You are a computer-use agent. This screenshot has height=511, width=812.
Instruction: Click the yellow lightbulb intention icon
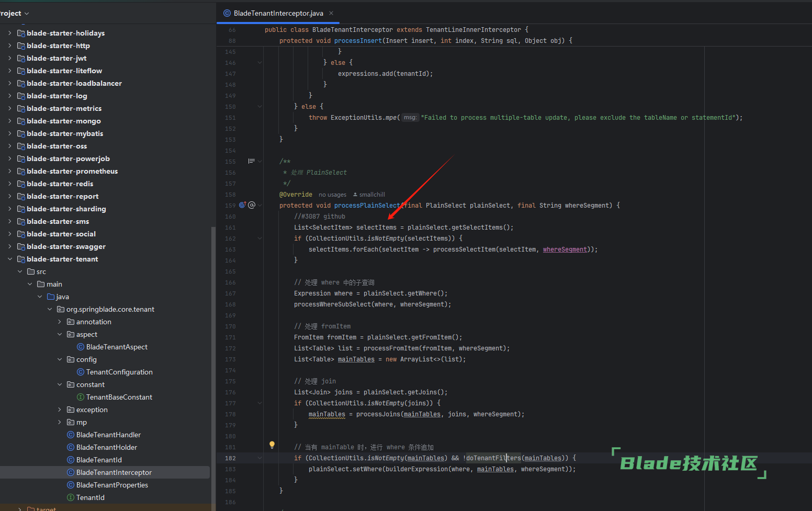click(x=272, y=445)
